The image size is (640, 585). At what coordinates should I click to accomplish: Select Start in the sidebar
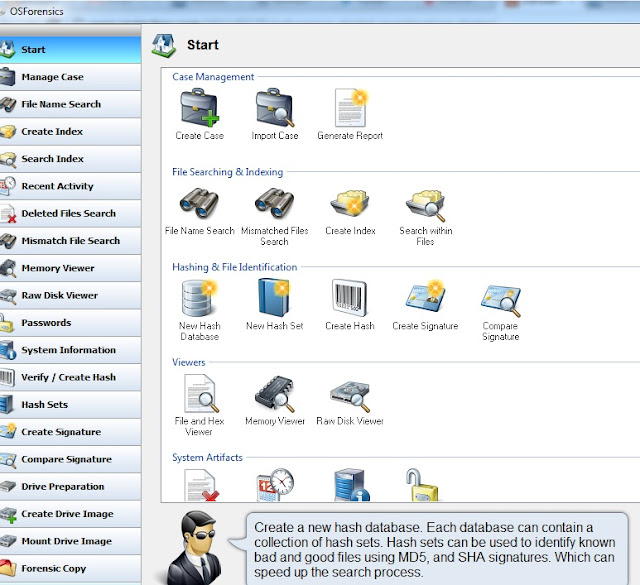pyautogui.click(x=70, y=49)
